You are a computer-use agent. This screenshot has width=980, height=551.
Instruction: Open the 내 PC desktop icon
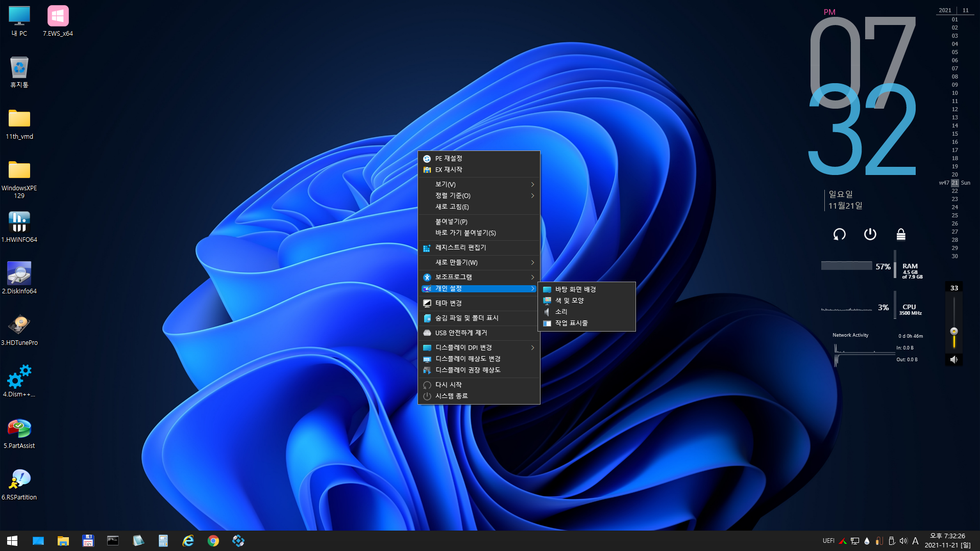19,21
